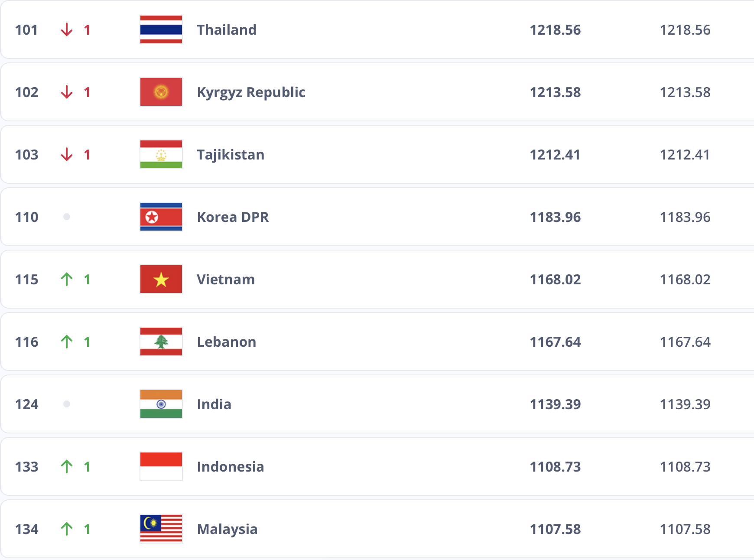Viewport: 754px width, 560px height.
Task: Click the green up arrow beside Indonesia
Action: (67, 466)
